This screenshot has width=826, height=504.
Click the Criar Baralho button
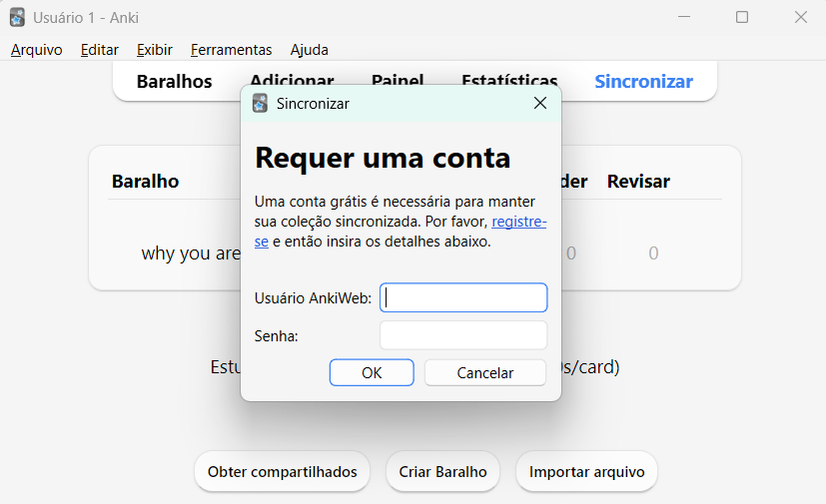click(443, 471)
